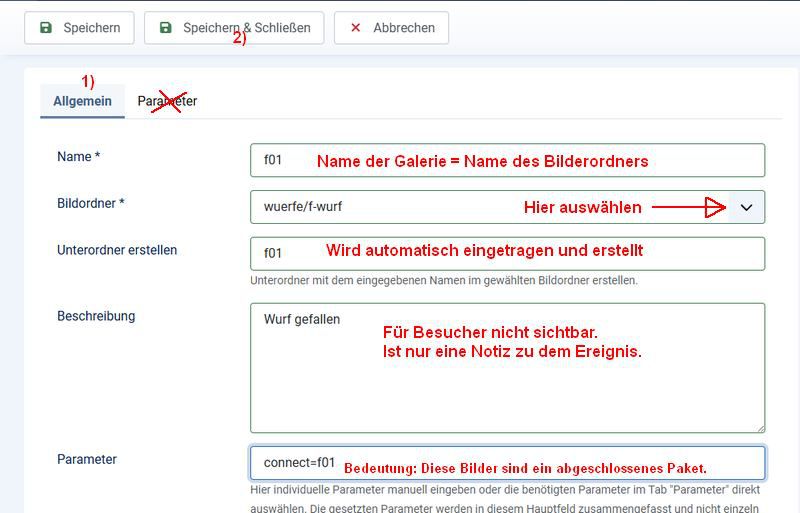The image size is (800, 513).
Task: Click the Name * field label
Action: 79,157
